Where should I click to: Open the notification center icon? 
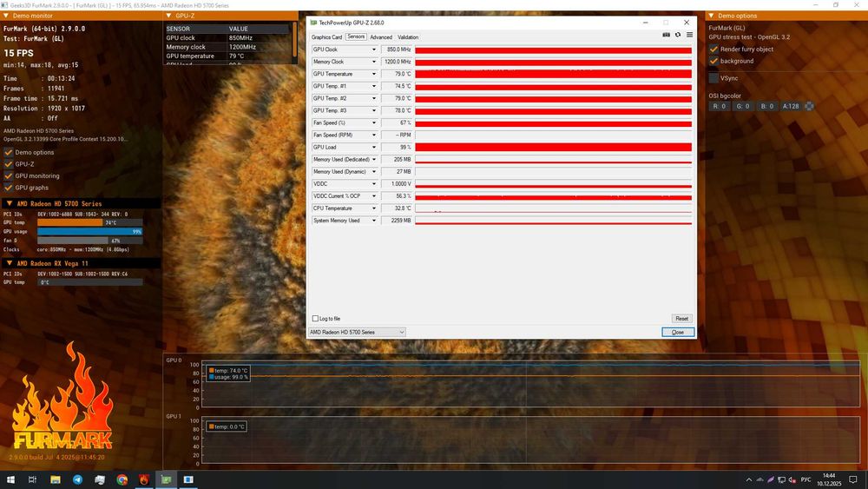(x=853, y=479)
